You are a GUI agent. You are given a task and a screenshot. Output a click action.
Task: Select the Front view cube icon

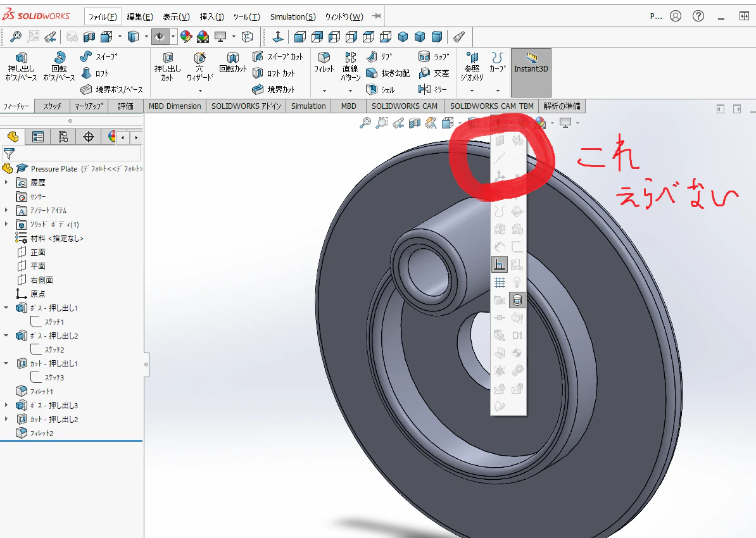300,37
